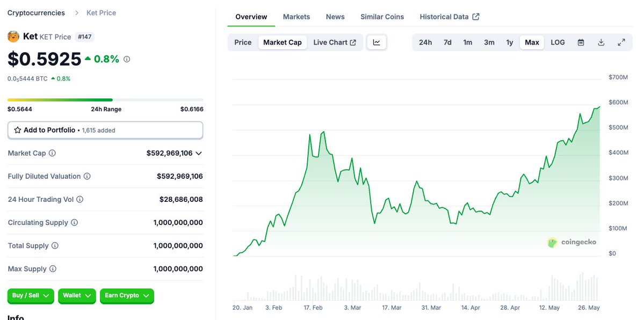This screenshot has width=644, height=320.
Task: Set chart range to 24h
Action: tap(425, 42)
